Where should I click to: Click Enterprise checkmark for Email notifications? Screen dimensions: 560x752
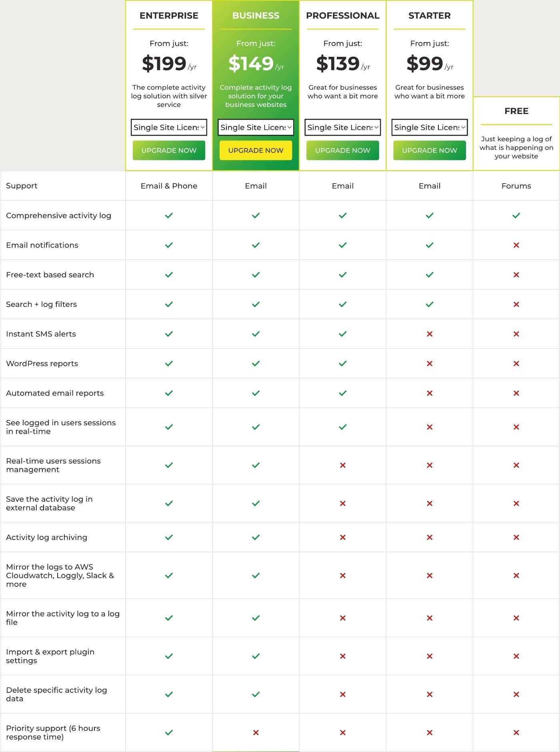point(169,245)
